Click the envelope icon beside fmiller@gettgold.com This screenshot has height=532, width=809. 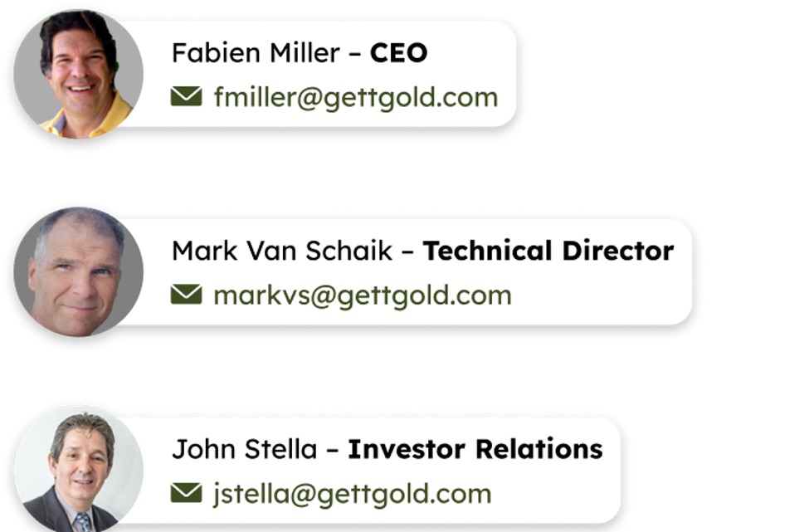pos(186,96)
